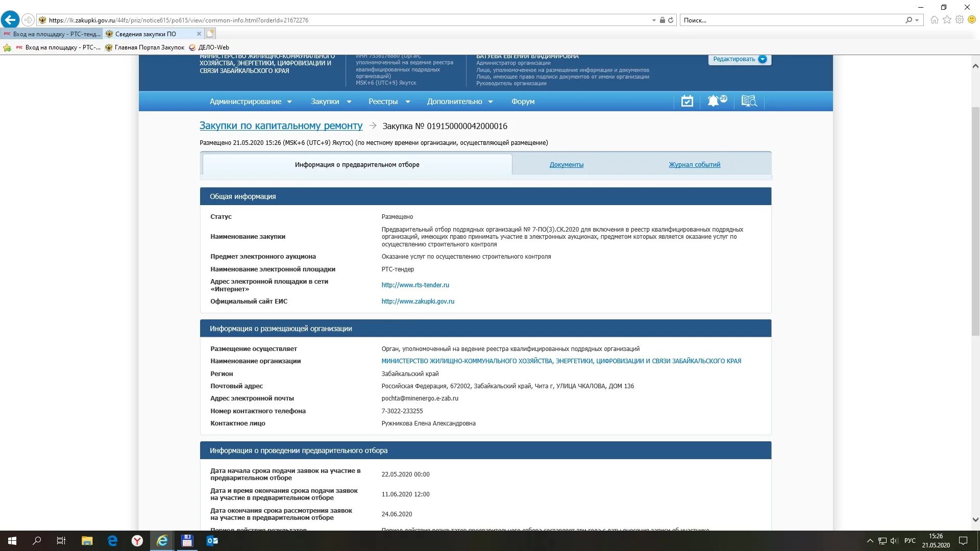Open the floppy-disk app on the taskbar

(x=187, y=541)
